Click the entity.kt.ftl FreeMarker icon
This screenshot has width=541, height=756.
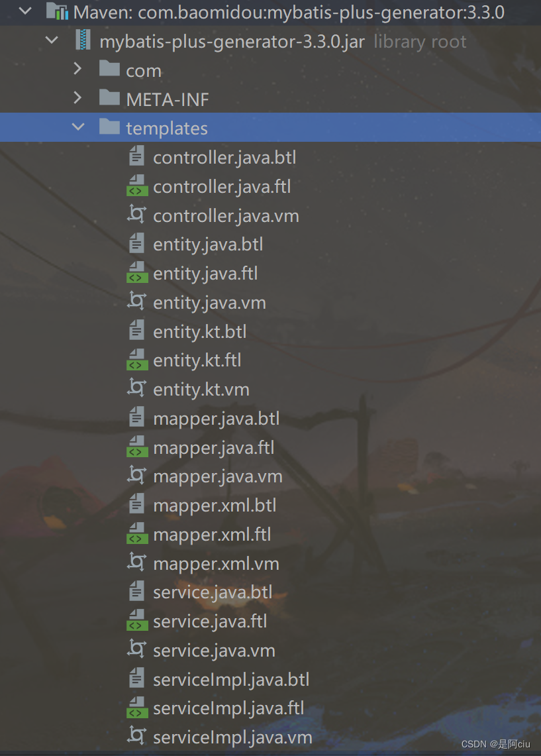[137, 359]
